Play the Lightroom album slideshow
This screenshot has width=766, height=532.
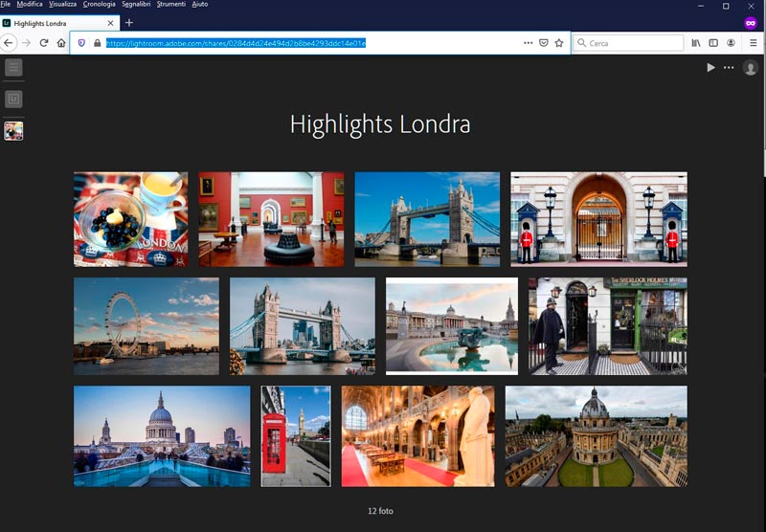tap(710, 68)
